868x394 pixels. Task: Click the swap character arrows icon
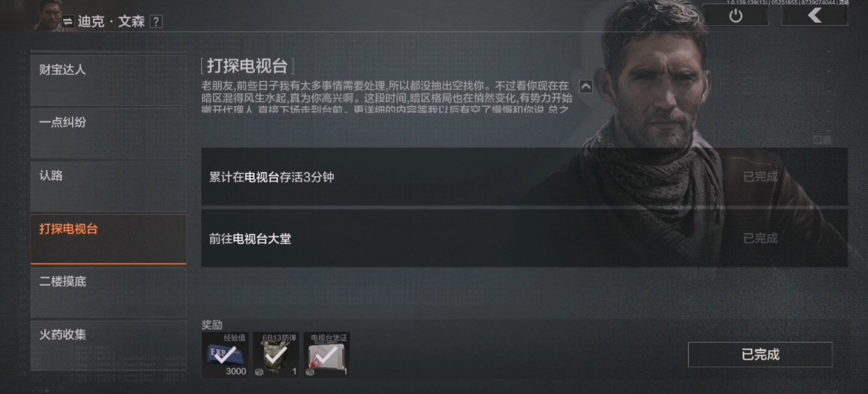point(68,21)
